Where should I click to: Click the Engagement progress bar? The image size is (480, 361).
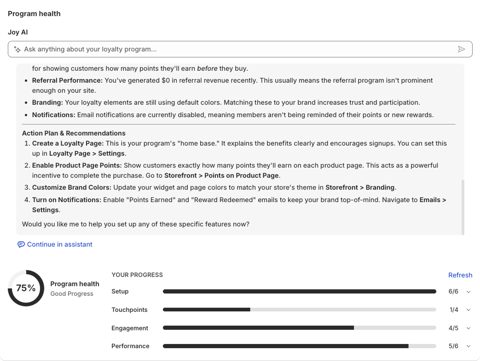(299, 328)
